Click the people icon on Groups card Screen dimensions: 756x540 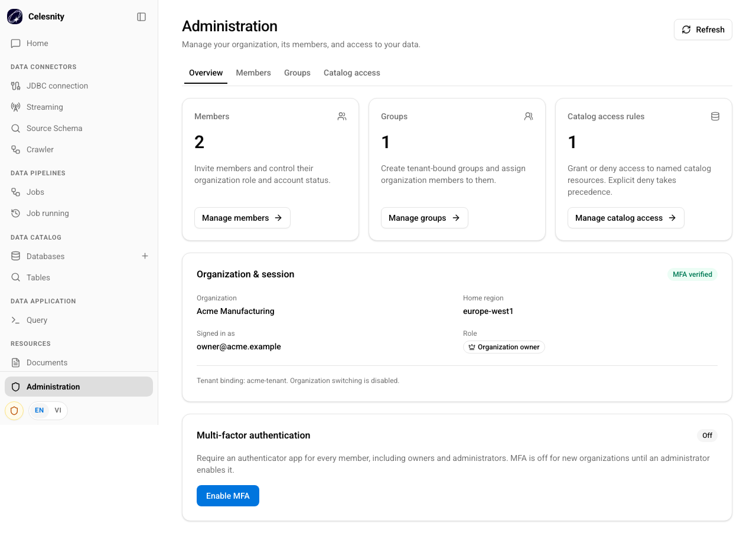[x=529, y=116]
